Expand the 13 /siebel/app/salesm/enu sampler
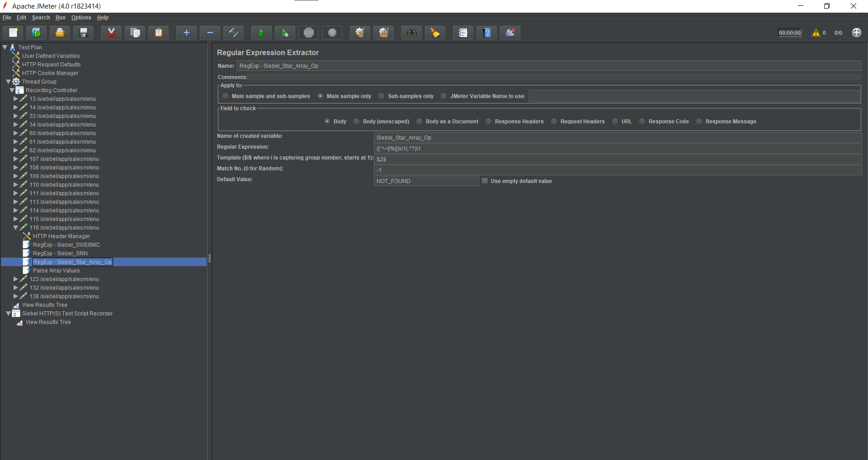The image size is (868, 460). click(16, 99)
